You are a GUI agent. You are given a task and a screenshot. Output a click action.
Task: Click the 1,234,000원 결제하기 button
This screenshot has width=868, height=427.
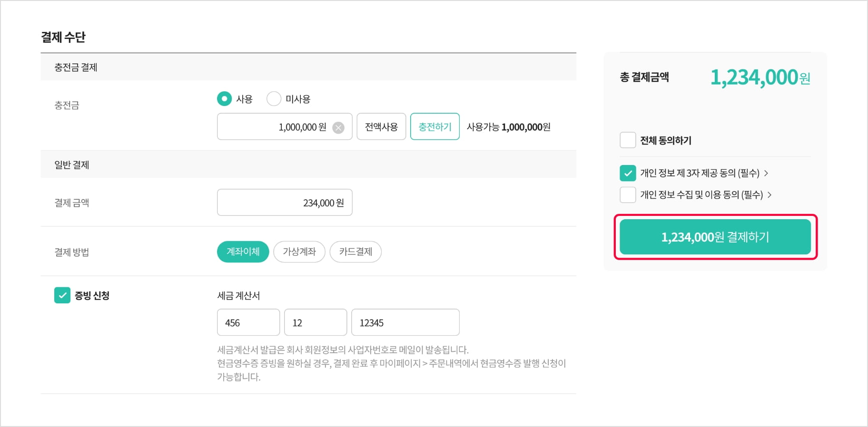pyautogui.click(x=715, y=237)
